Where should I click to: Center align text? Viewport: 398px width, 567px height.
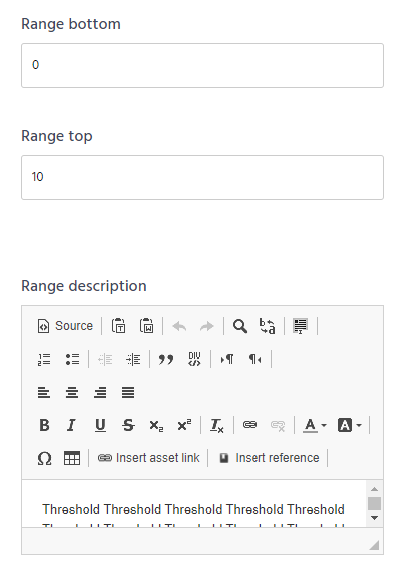pyautogui.click(x=72, y=392)
